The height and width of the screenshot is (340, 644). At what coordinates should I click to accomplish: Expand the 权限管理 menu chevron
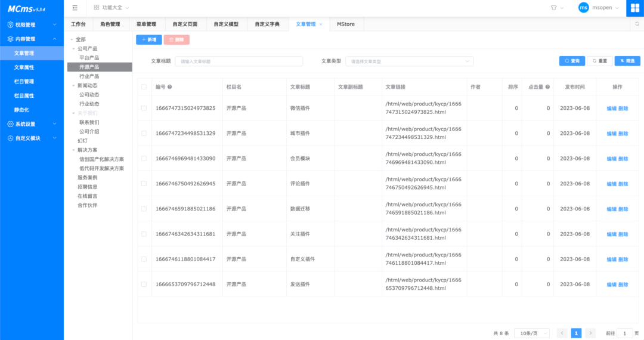55,24
